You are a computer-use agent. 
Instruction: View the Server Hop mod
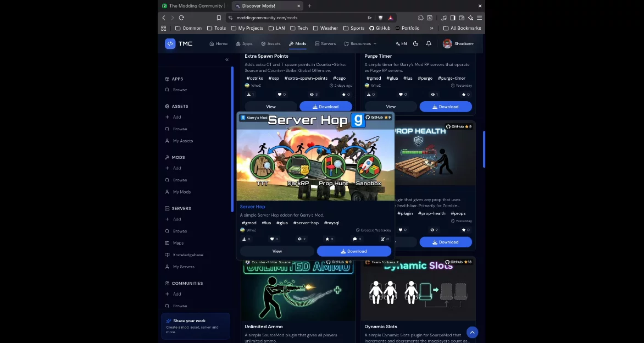277,251
